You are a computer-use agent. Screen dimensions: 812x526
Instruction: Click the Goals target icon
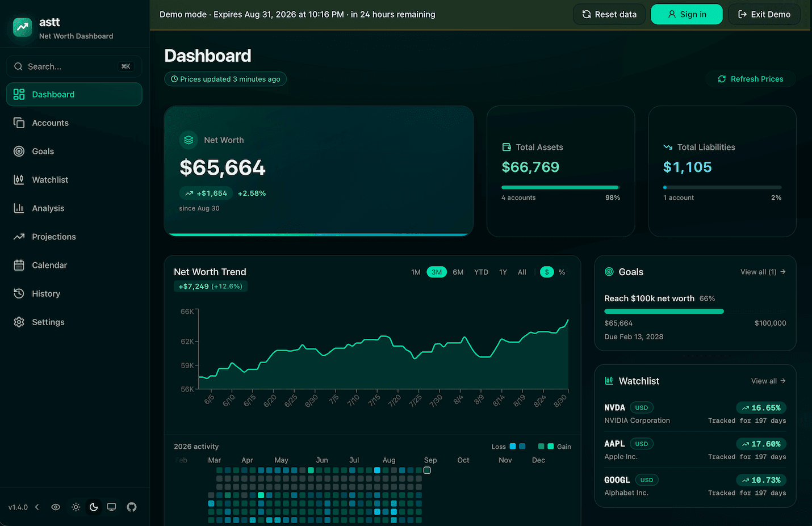[609, 272]
